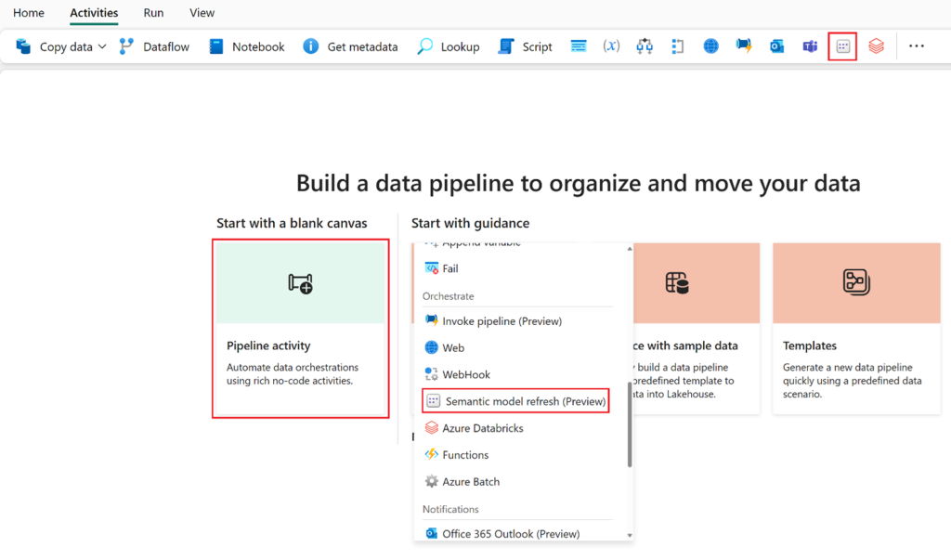Open the Templates card
Viewport: 951px width, 560px height.
pyautogui.click(x=856, y=328)
